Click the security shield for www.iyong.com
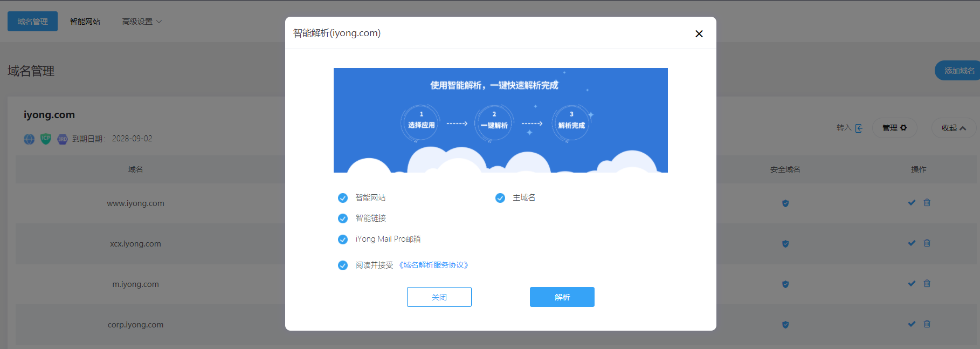 pos(785,203)
